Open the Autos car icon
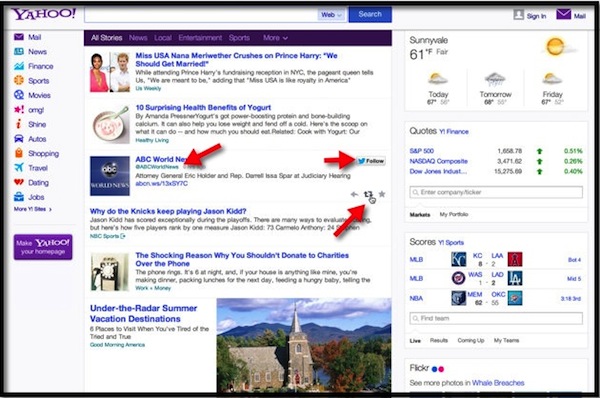The image size is (600, 398). click(19, 139)
